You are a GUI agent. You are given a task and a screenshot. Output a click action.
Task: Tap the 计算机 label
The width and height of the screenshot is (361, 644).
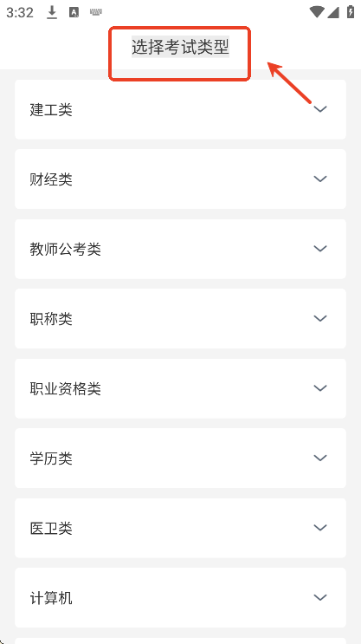point(51,598)
